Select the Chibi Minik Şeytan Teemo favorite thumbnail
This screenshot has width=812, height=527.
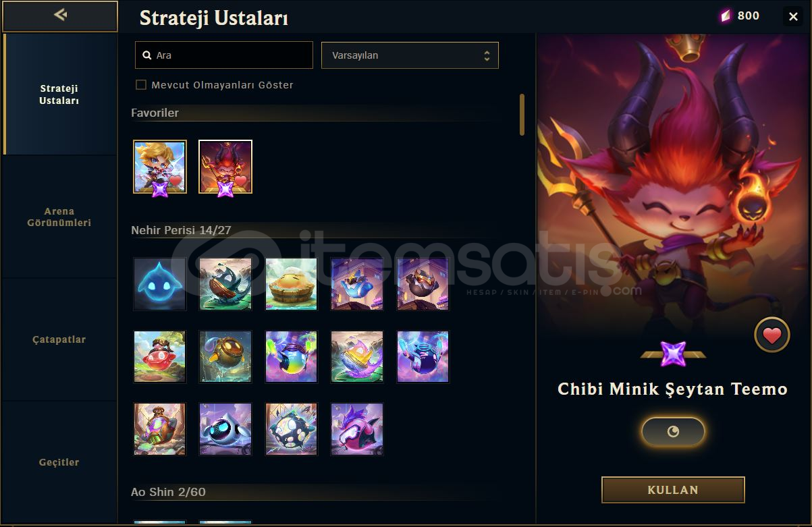225,167
